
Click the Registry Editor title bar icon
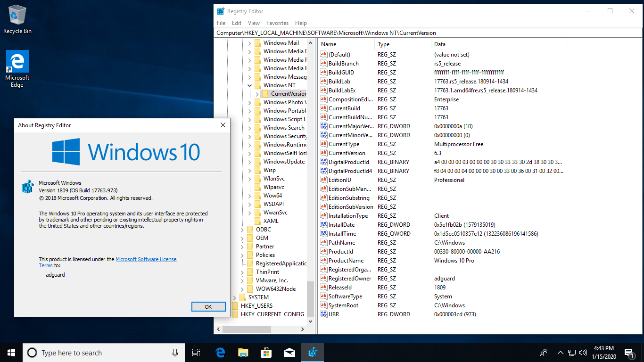[x=221, y=11]
